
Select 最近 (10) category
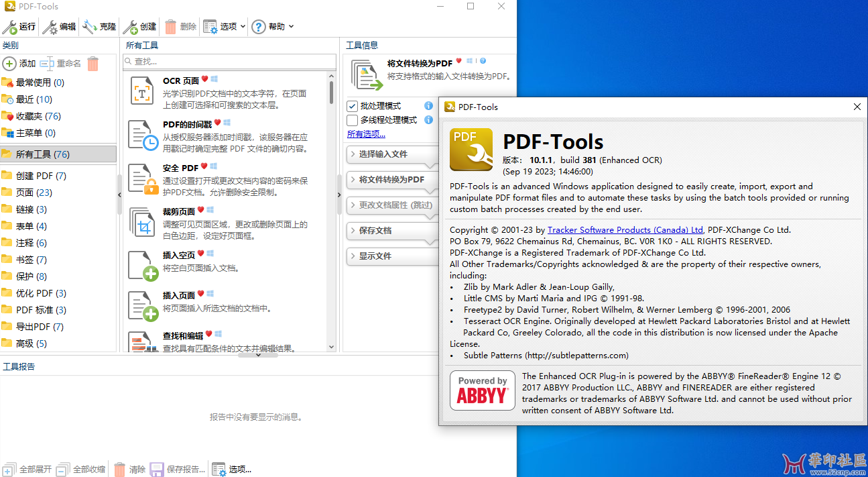point(58,99)
